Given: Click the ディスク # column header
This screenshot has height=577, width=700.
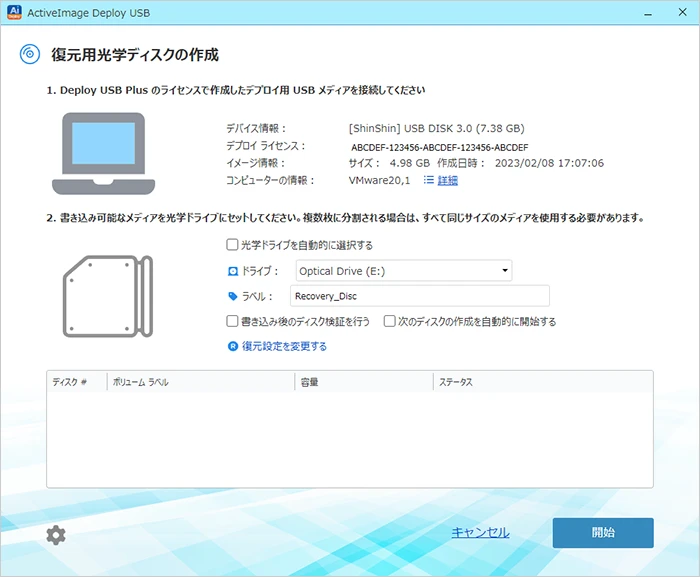Looking at the screenshot, I should tap(76, 382).
